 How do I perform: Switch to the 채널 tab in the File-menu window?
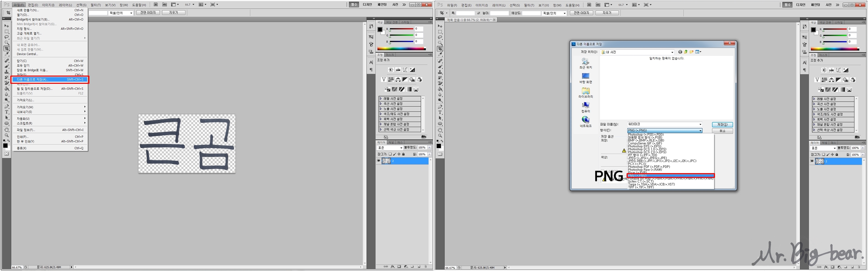pos(391,142)
